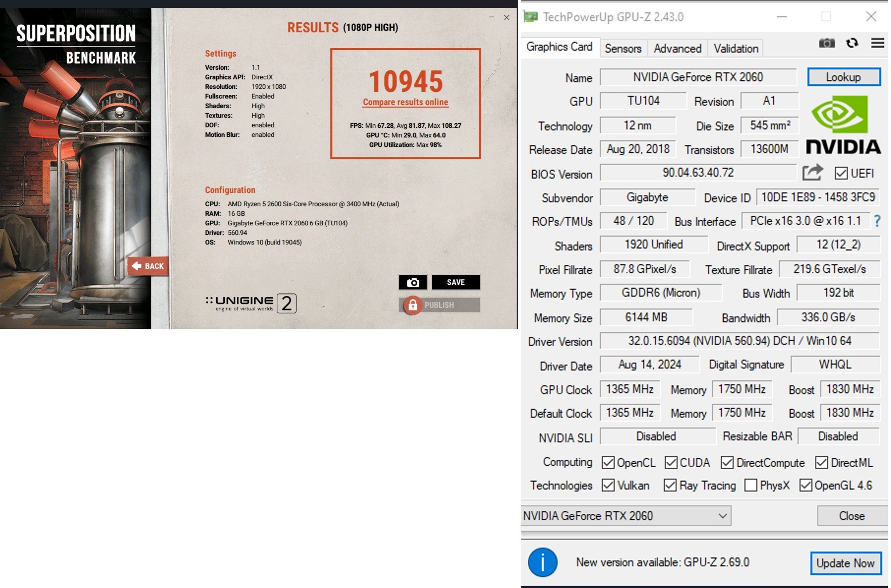Click the Shaders field 1920 Unified
891x588 pixels.
654,245
